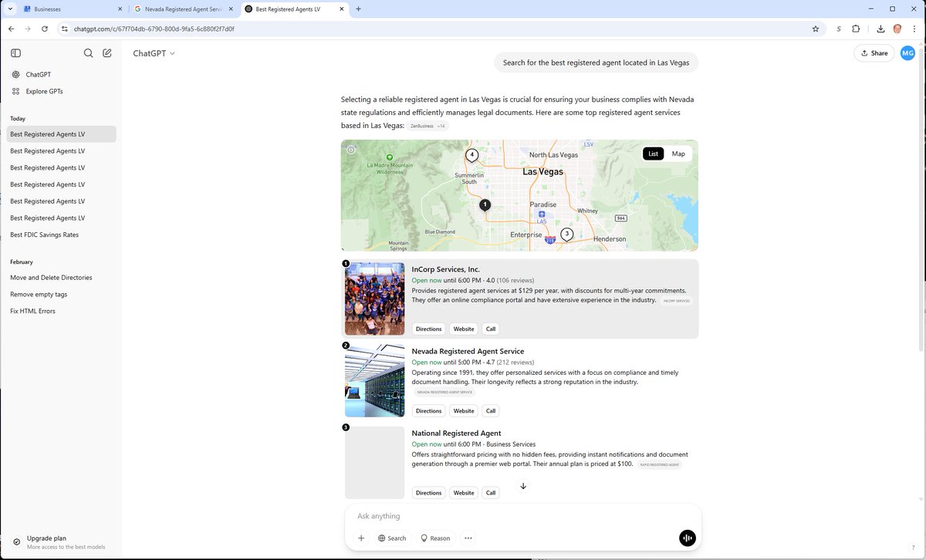
Task: Get Directions for Nevada Registered Agent Service
Action: click(428, 410)
